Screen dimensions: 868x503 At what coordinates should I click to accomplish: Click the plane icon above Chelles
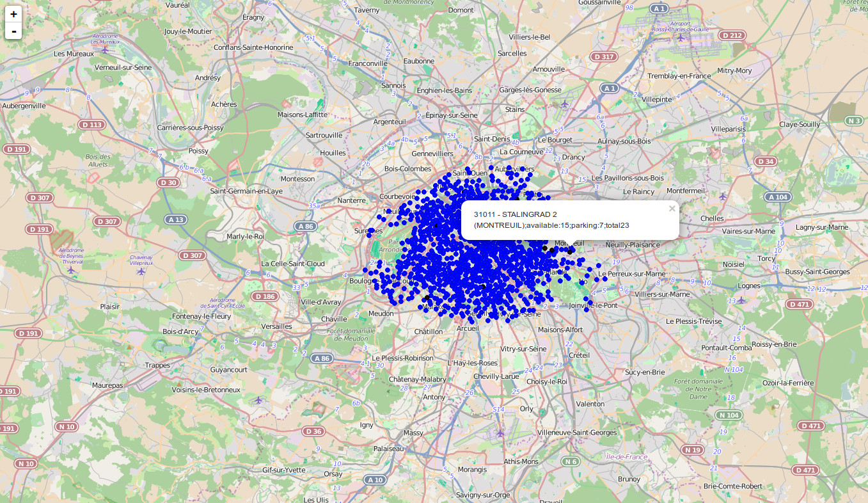pyautogui.click(x=723, y=196)
